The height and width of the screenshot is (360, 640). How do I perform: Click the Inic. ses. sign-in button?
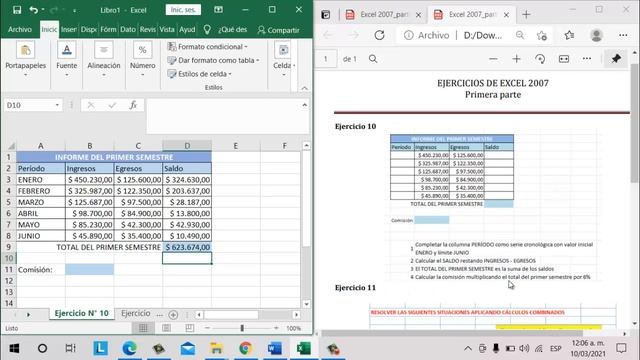pos(183,10)
